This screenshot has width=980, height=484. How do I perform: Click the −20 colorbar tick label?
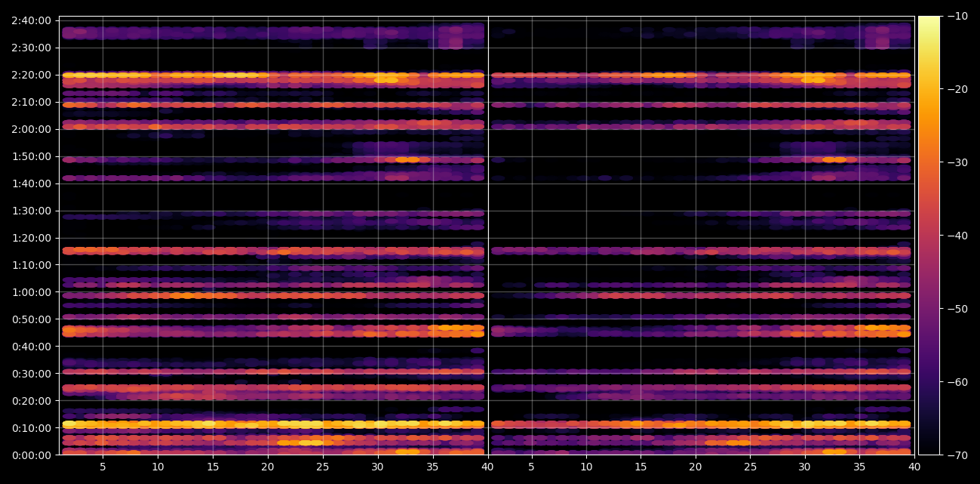[956, 89]
